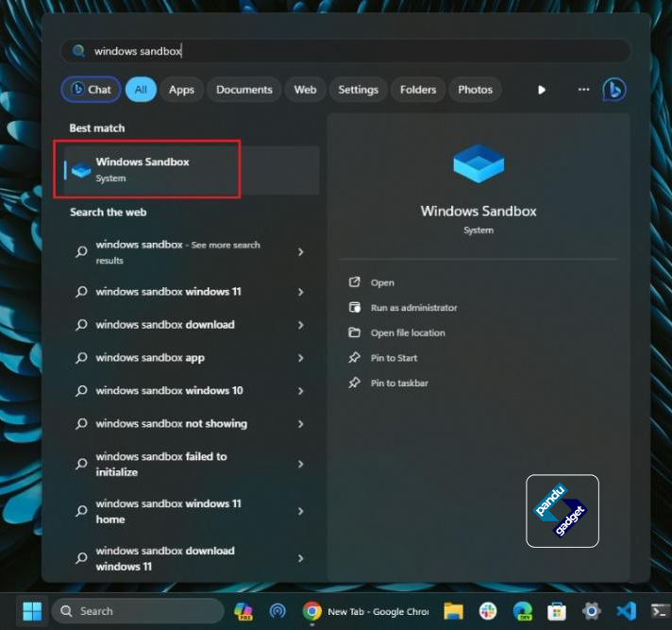The image size is (672, 630).
Task: Expand 'windows sandbox windows 11 home' arrow
Action: (300, 511)
